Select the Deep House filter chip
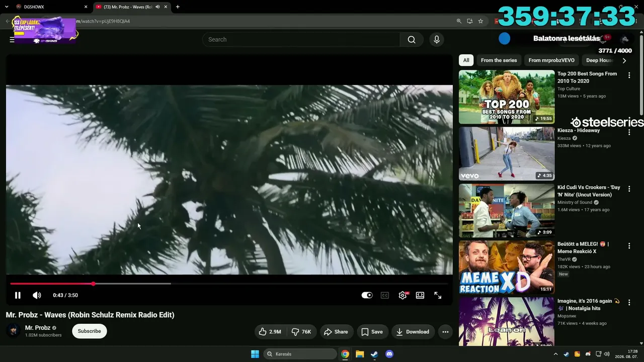Image resolution: width=644 pixels, height=362 pixels. 600,60
